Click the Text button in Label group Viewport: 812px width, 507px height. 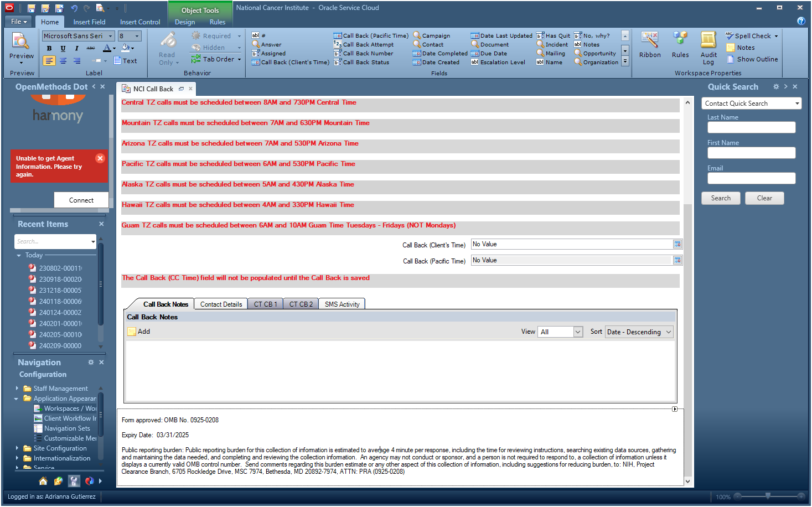coord(126,61)
